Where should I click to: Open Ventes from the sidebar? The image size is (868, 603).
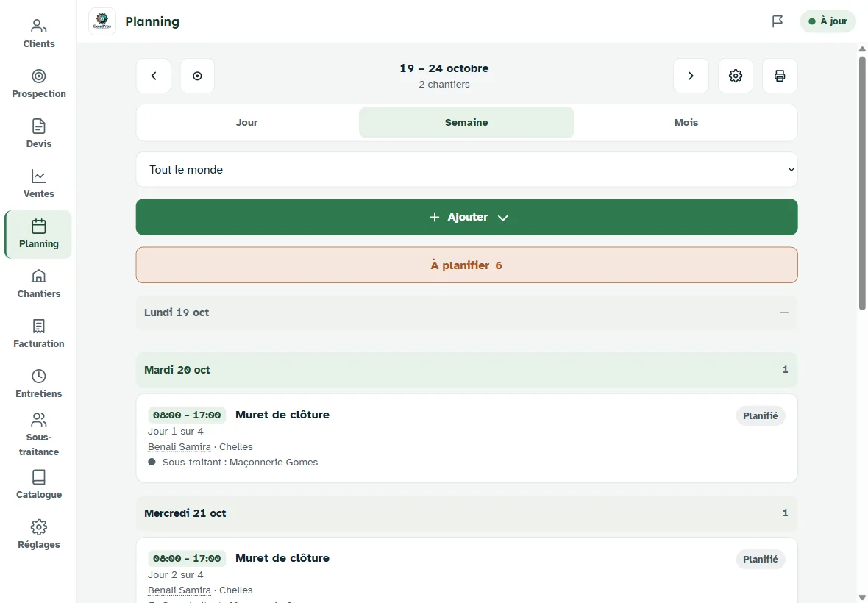pos(39,185)
